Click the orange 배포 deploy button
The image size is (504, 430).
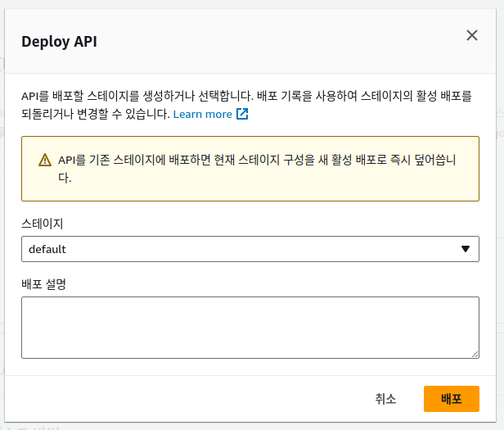tap(452, 399)
